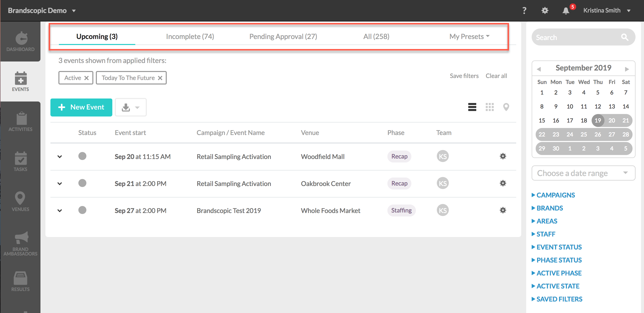Open gear menu for Whole Foods Market event
This screenshot has width=644, height=313.
tap(503, 210)
